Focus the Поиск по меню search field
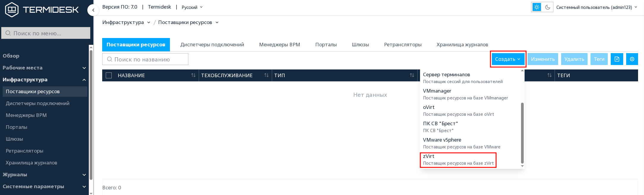 (46, 33)
